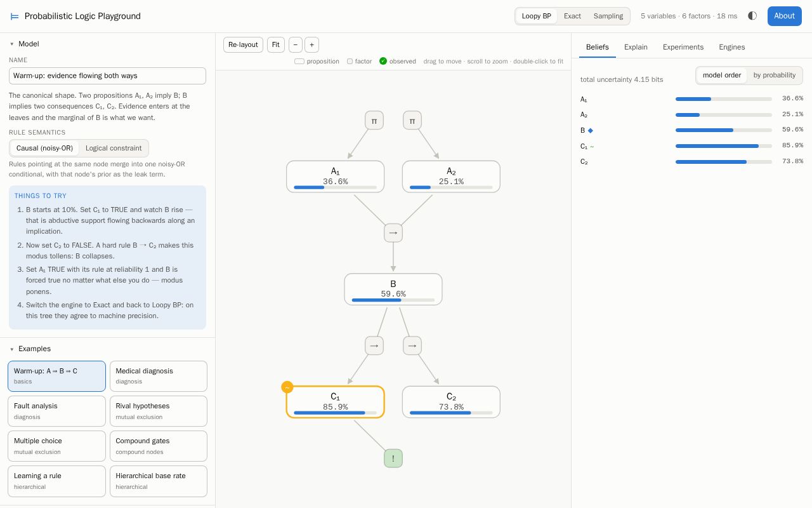This screenshot has width=812, height=508.
Task: Click the green evidence factor below C₁
Action: point(393,458)
